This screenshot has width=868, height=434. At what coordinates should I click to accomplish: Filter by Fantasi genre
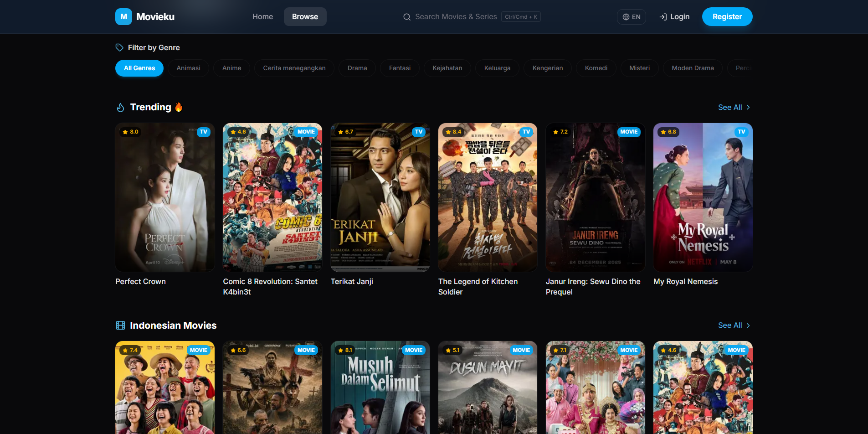point(400,68)
